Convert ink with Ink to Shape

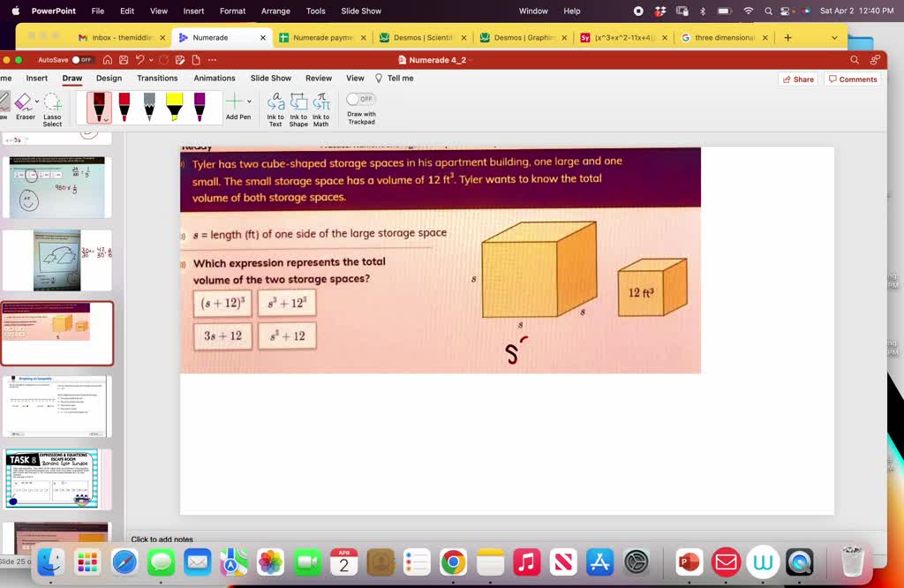[x=298, y=109]
